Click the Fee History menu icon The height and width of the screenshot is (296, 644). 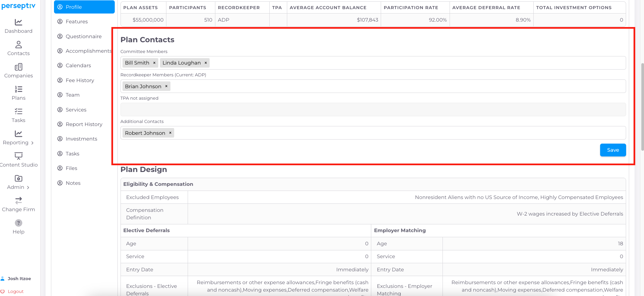click(60, 80)
